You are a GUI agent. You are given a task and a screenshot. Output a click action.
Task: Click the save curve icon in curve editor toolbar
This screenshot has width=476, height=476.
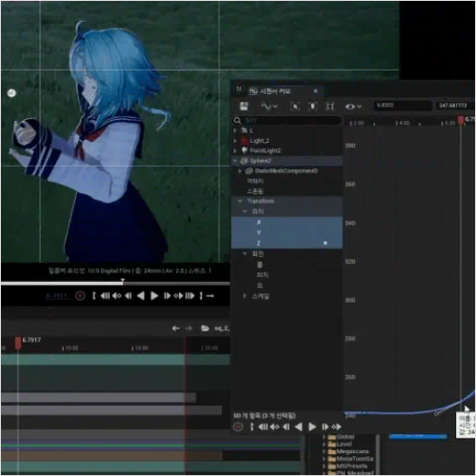click(244, 107)
